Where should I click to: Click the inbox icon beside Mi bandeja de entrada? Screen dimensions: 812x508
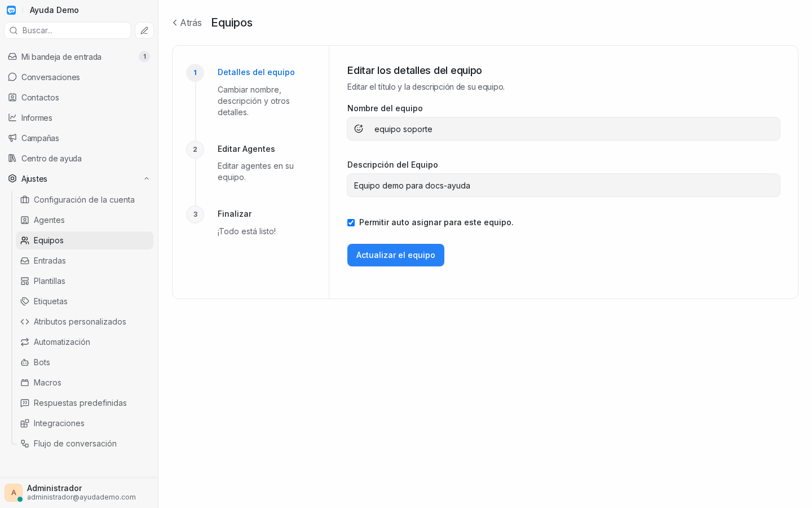[x=12, y=56]
